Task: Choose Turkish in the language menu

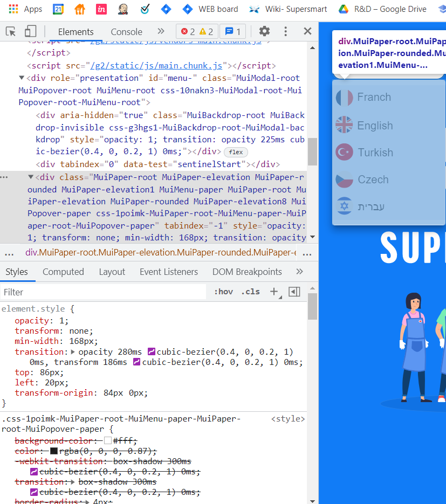Action: (389, 152)
